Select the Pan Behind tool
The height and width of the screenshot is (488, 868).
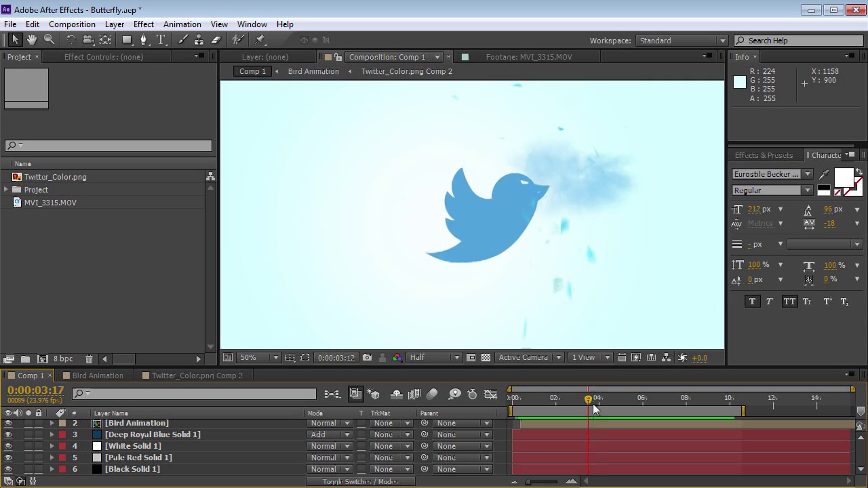pyautogui.click(x=105, y=40)
